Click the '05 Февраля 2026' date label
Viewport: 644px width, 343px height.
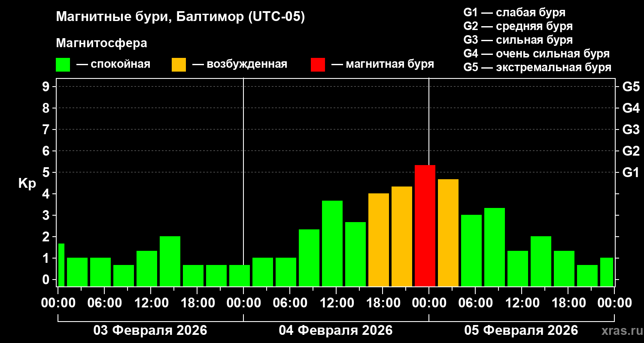tap(521, 331)
